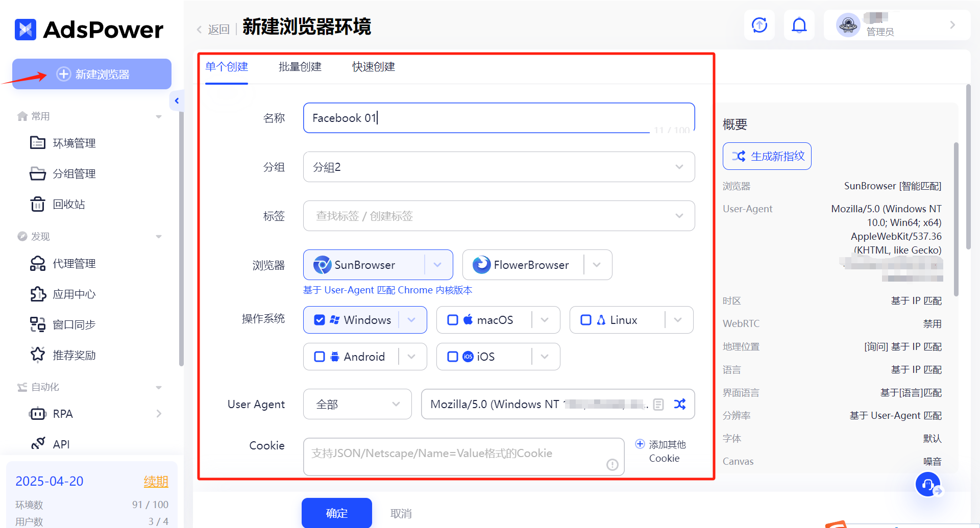This screenshot has height=528, width=980.
Task: Select SunBrowser as the browser
Action: point(364,265)
